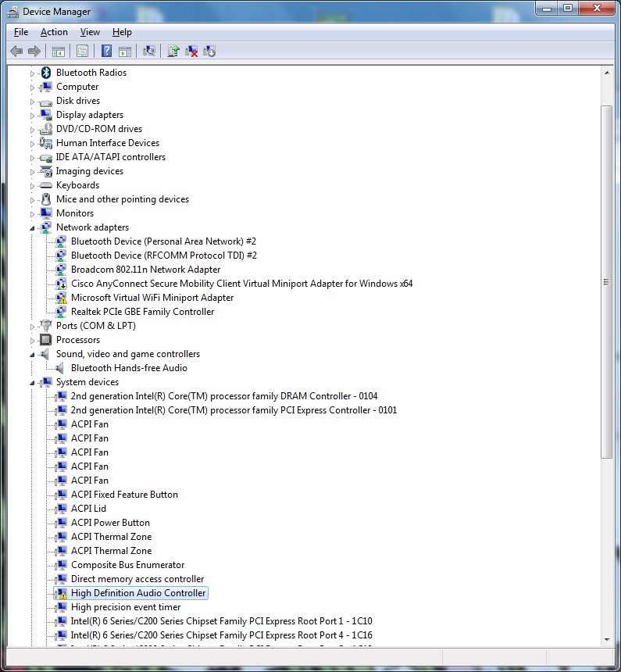
Task: Click the disabled-arrow icon beside Cisco AnyConnect adapter
Action: tap(61, 284)
